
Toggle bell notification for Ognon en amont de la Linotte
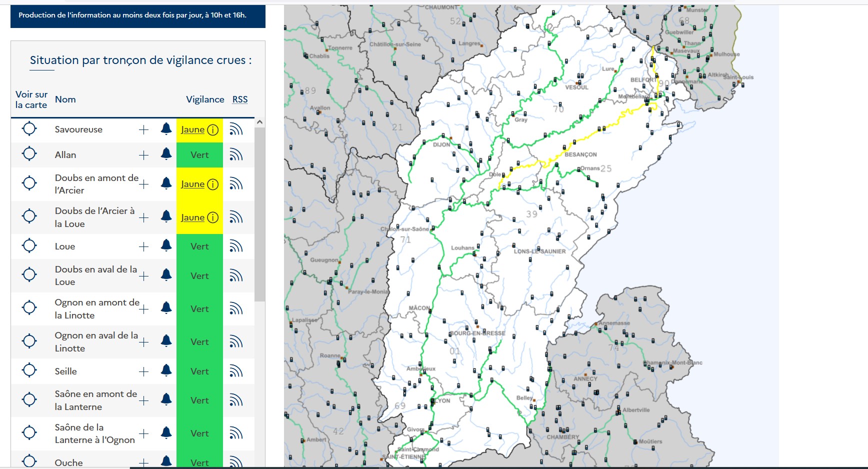click(166, 308)
